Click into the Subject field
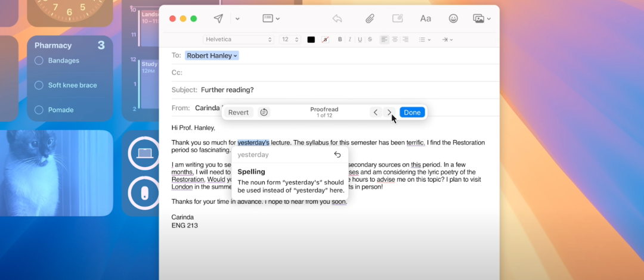This screenshot has height=280, width=644. [346, 90]
